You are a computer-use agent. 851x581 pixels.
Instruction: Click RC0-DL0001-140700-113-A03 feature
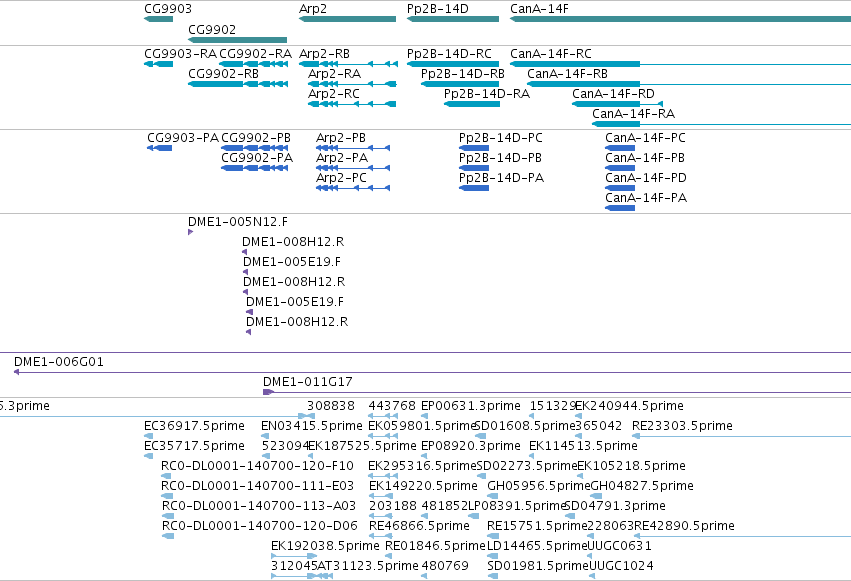tap(168, 516)
